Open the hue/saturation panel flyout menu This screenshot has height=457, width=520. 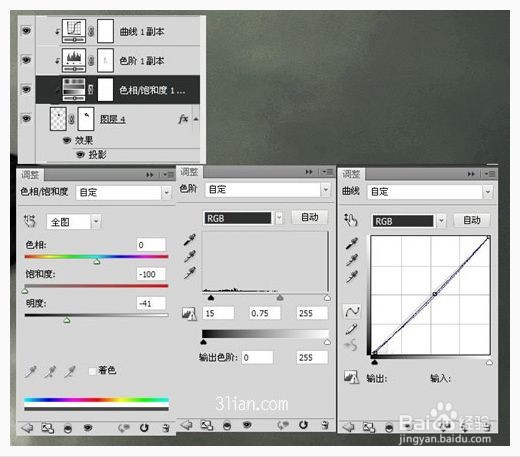point(168,174)
